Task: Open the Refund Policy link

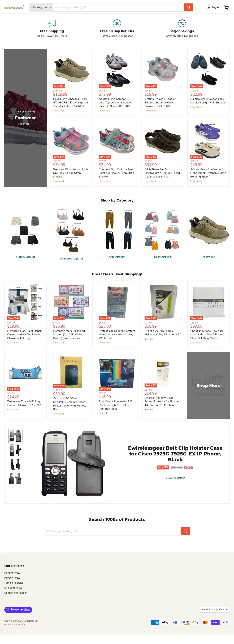Action: click(12, 573)
